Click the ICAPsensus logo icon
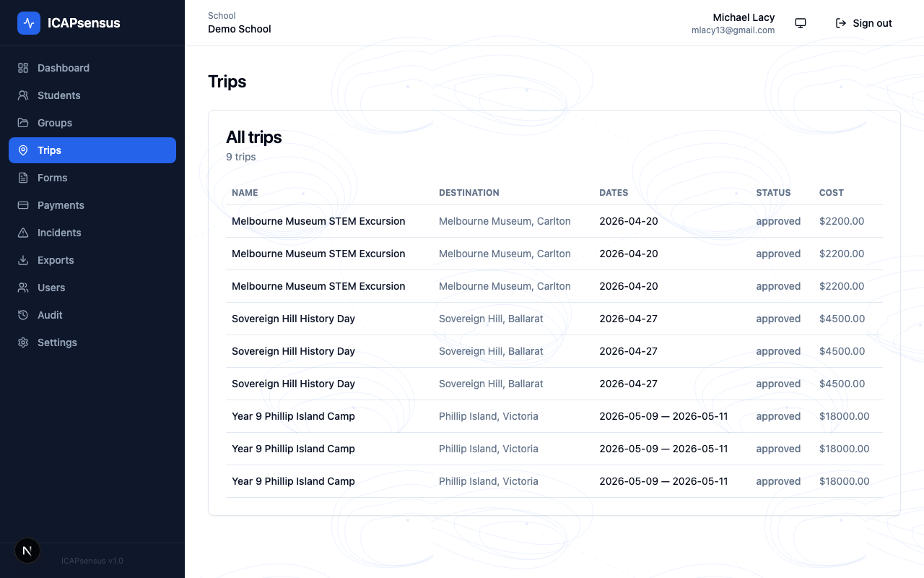Image resolution: width=924 pixels, height=578 pixels. [x=29, y=23]
